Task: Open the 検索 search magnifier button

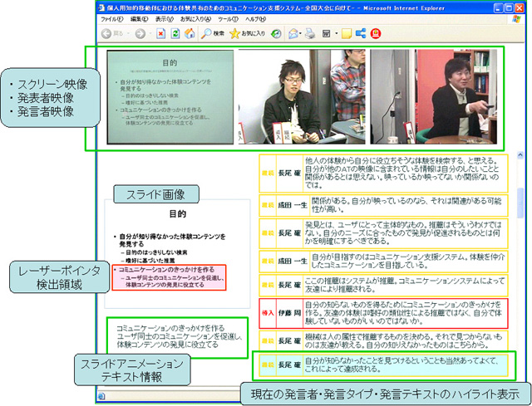Action: [213, 33]
